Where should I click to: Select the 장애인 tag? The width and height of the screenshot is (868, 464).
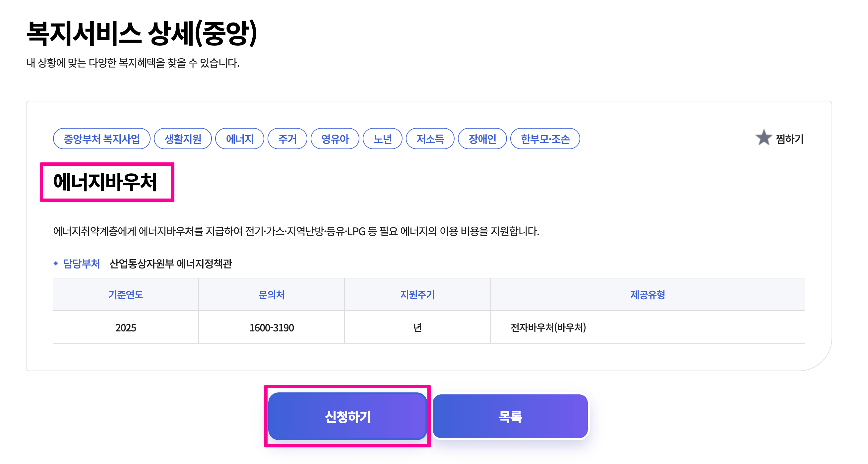click(481, 139)
